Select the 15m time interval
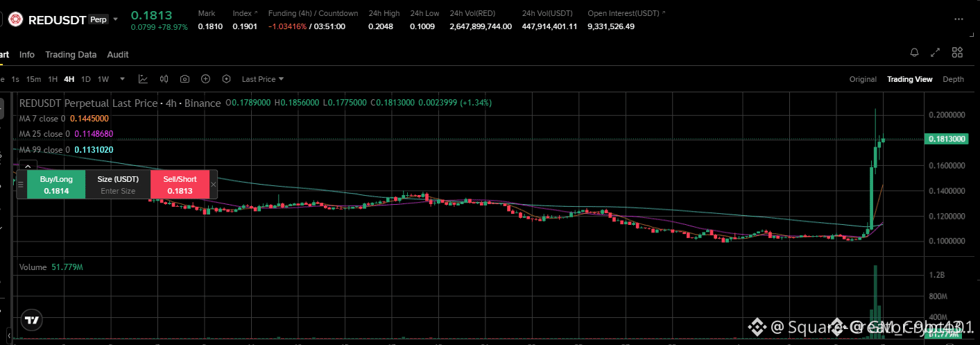The height and width of the screenshot is (345, 980). click(33, 79)
